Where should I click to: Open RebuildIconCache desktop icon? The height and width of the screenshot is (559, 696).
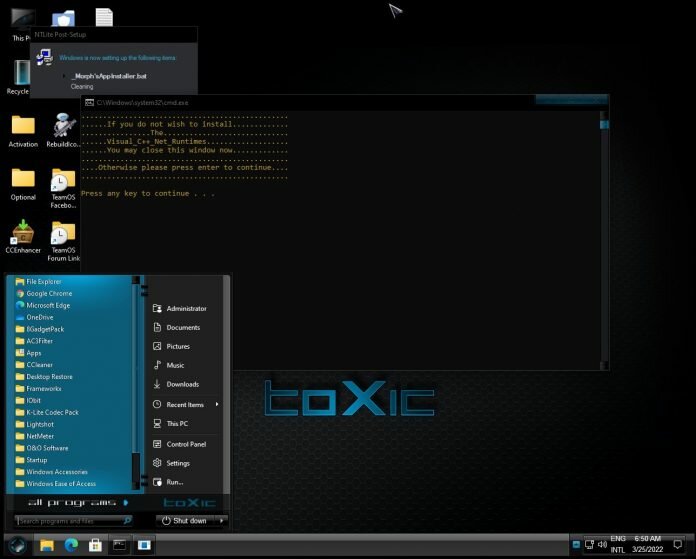(63, 131)
